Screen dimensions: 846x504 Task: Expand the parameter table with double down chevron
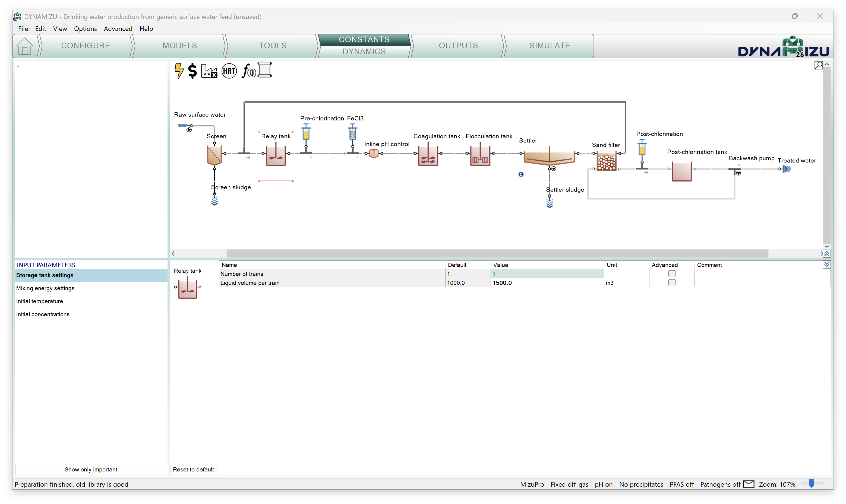pos(827,264)
